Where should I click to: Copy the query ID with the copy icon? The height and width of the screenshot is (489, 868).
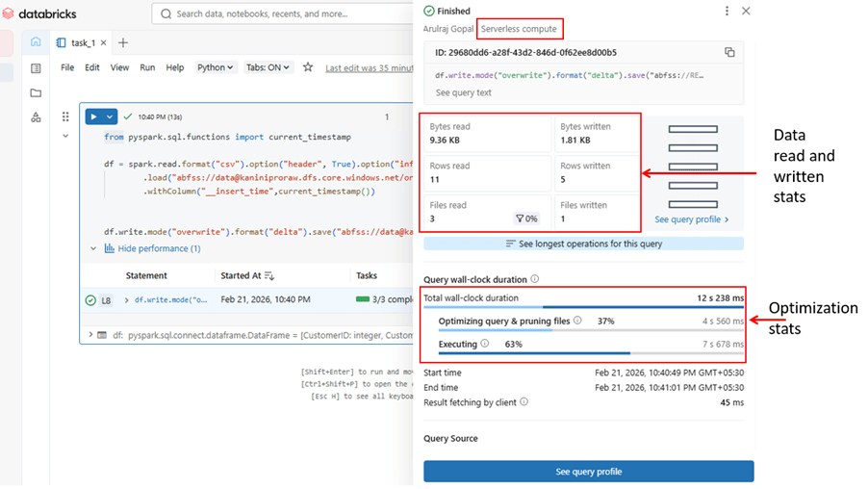[729, 52]
